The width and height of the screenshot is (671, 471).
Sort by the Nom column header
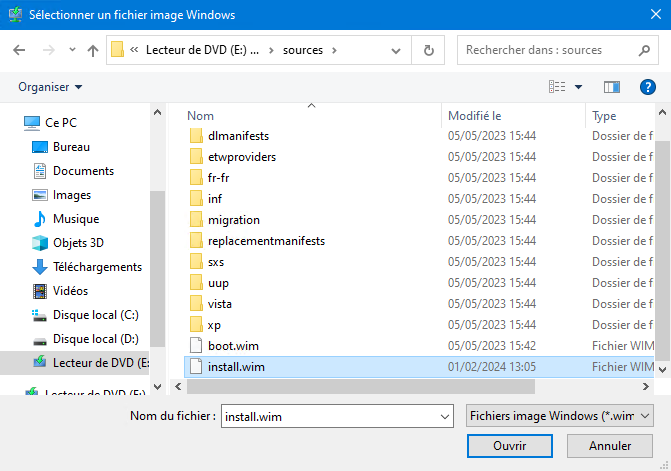(x=200, y=116)
